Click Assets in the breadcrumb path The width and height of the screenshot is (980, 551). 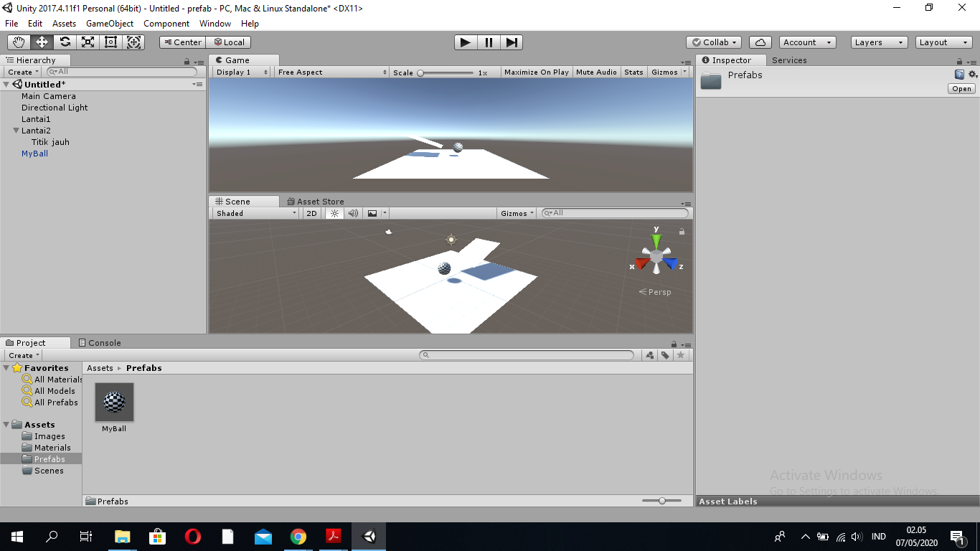(100, 368)
